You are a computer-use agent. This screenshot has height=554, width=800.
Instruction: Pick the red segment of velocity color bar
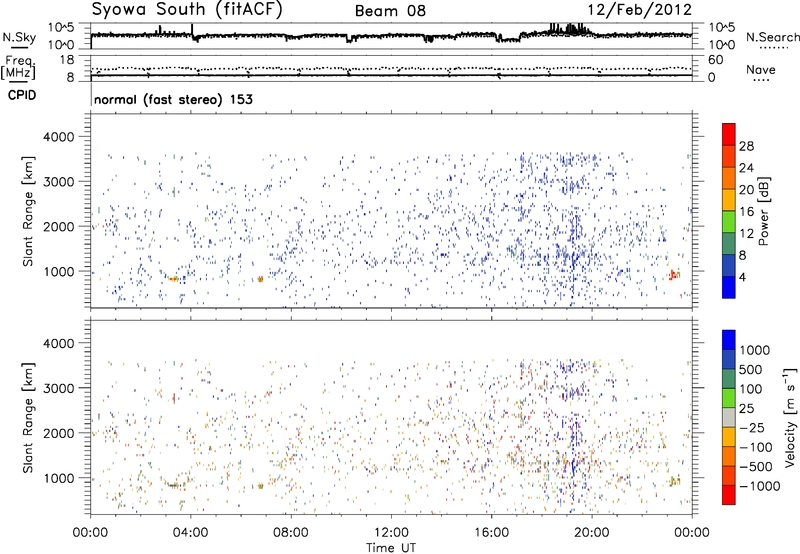coord(729,495)
